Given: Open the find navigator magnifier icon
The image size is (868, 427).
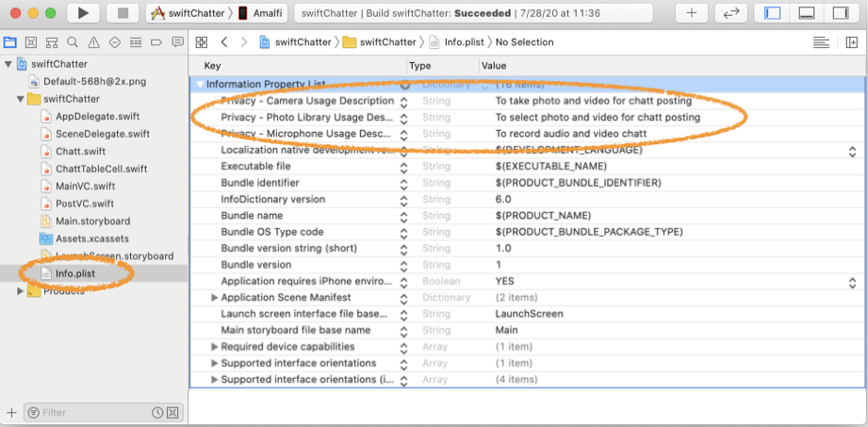Looking at the screenshot, I should coord(73,42).
